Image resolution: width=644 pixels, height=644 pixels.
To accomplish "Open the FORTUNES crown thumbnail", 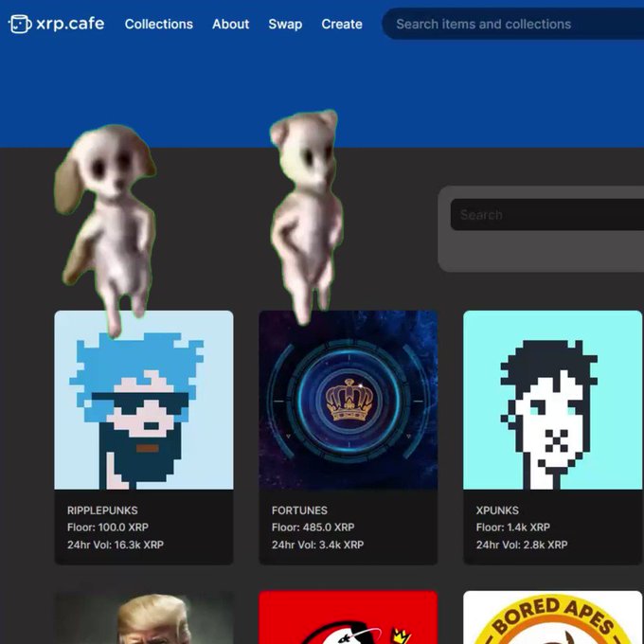I will pos(349,400).
